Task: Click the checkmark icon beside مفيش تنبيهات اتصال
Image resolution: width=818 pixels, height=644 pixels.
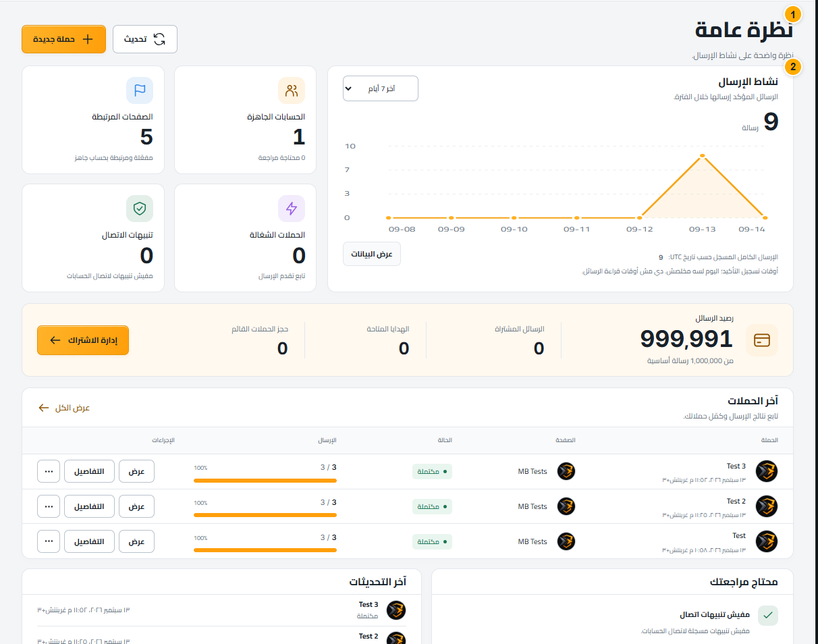Action: (768, 616)
